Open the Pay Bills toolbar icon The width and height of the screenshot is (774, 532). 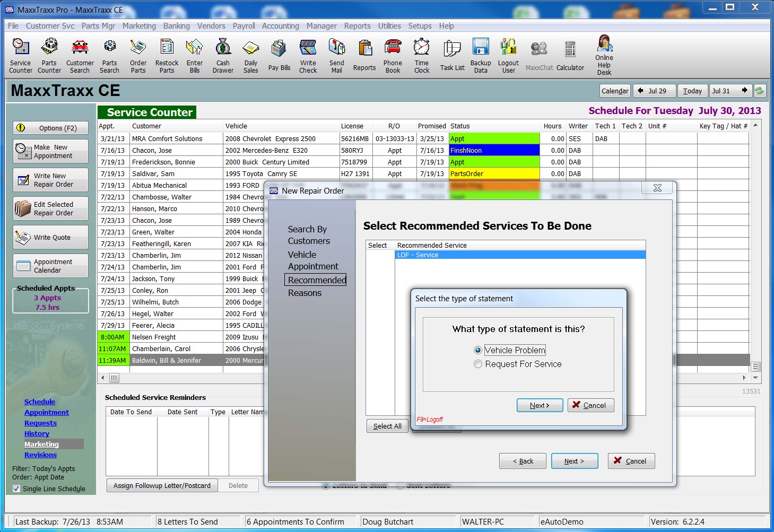coord(279,56)
